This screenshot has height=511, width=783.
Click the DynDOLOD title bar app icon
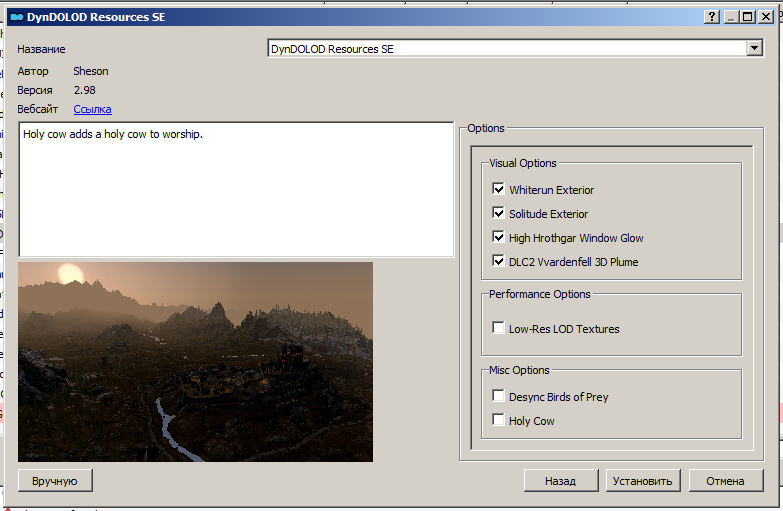[x=17, y=17]
